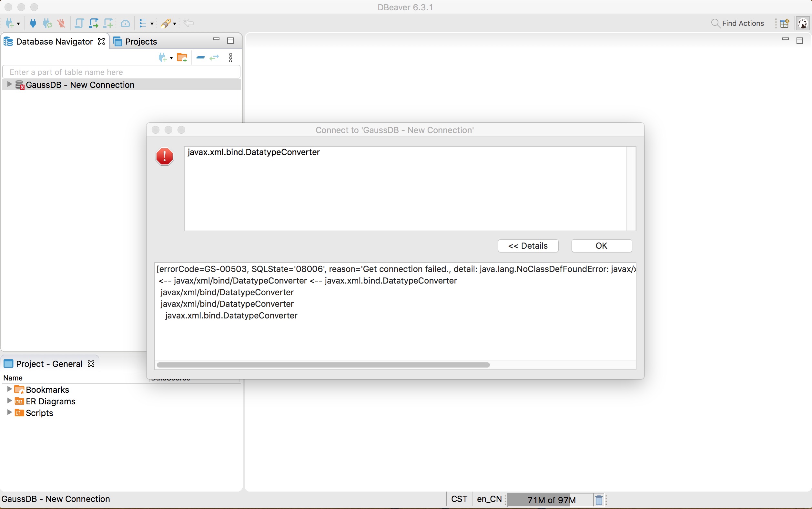Image resolution: width=812 pixels, height=509 pixels.
Task: Trigger garbage collection via trash icon
Action: pyautogui.click(x=599, y=500)
